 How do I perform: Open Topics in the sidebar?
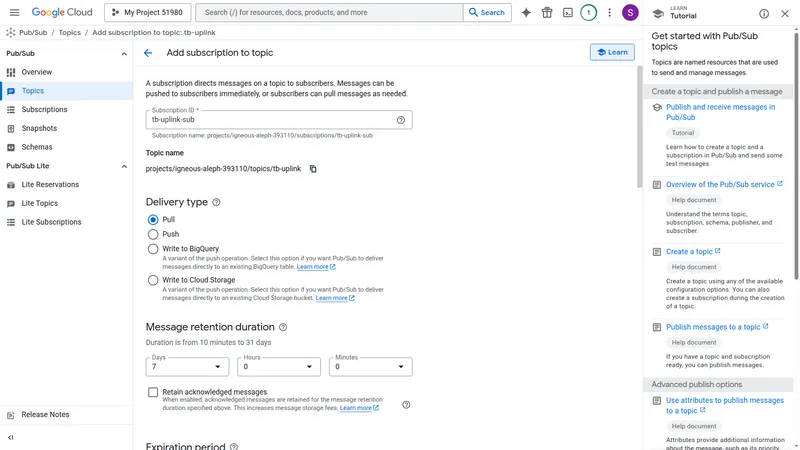click(66, 91)
